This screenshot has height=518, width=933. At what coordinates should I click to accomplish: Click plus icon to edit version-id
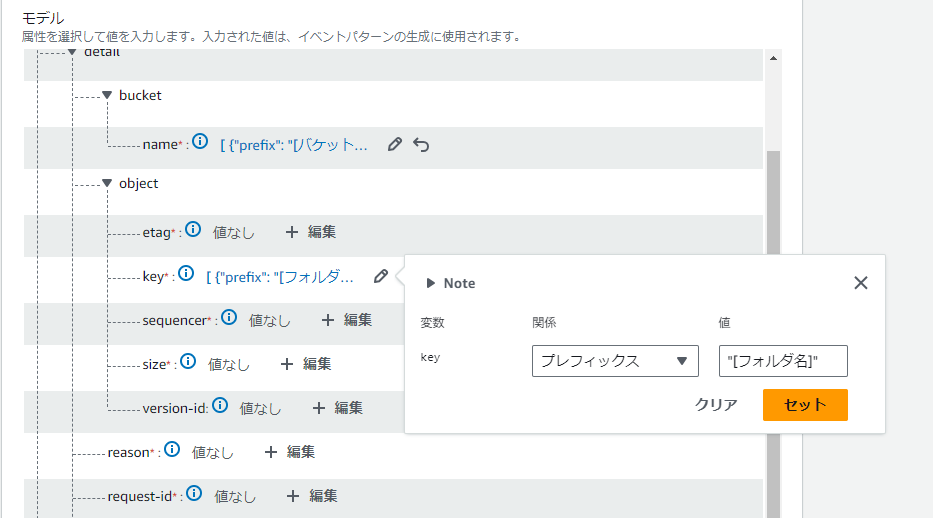[x=319, y=408]
